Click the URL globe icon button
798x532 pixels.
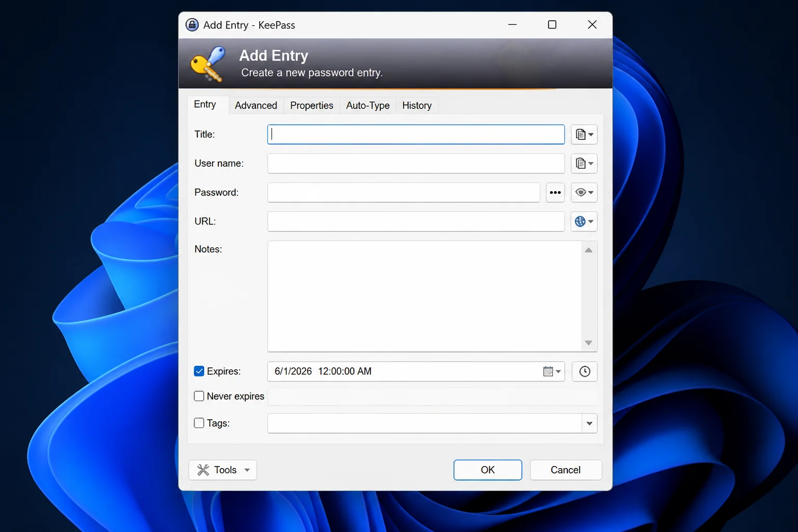coord(584,222)
